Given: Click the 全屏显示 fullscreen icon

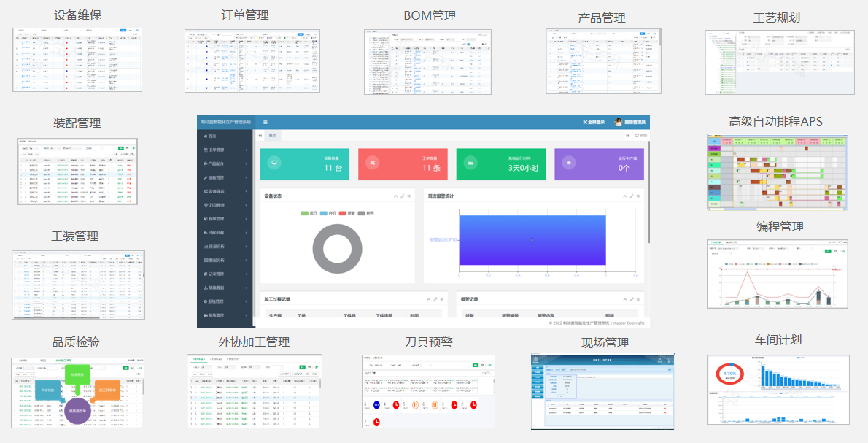Looking at the screenshot, I should click(586, 123).
